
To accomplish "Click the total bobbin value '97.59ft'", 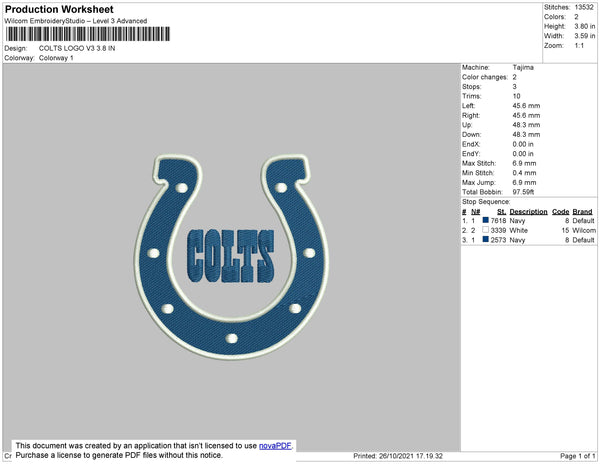I will pyautogui.click(x=523, y=192).
